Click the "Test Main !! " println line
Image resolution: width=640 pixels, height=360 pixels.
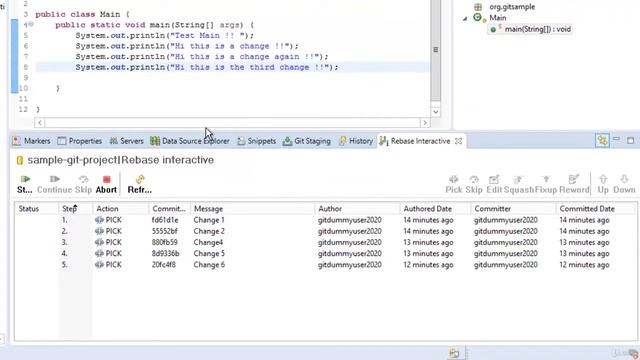pos(164,36)
